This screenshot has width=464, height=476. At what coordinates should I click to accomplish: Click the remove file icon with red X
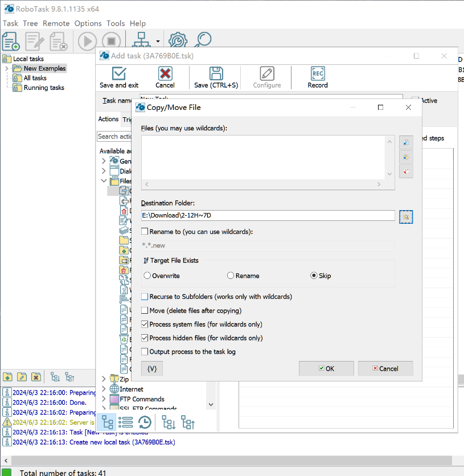(406, 171)
